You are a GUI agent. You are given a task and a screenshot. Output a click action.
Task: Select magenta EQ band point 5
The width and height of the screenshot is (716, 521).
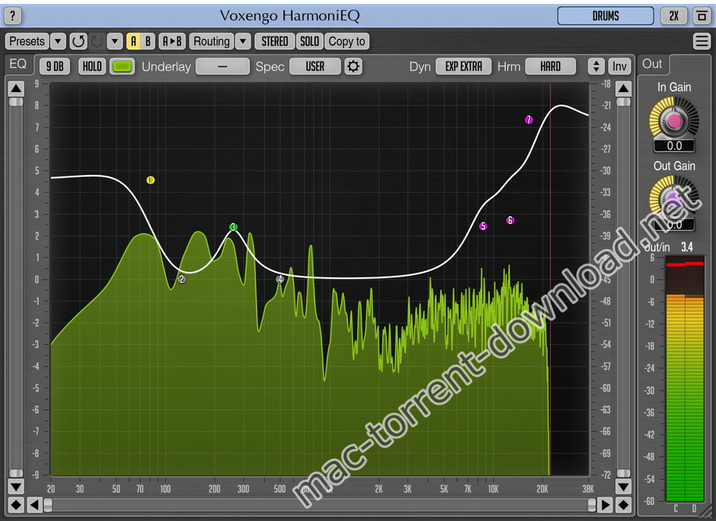(483, 226)
